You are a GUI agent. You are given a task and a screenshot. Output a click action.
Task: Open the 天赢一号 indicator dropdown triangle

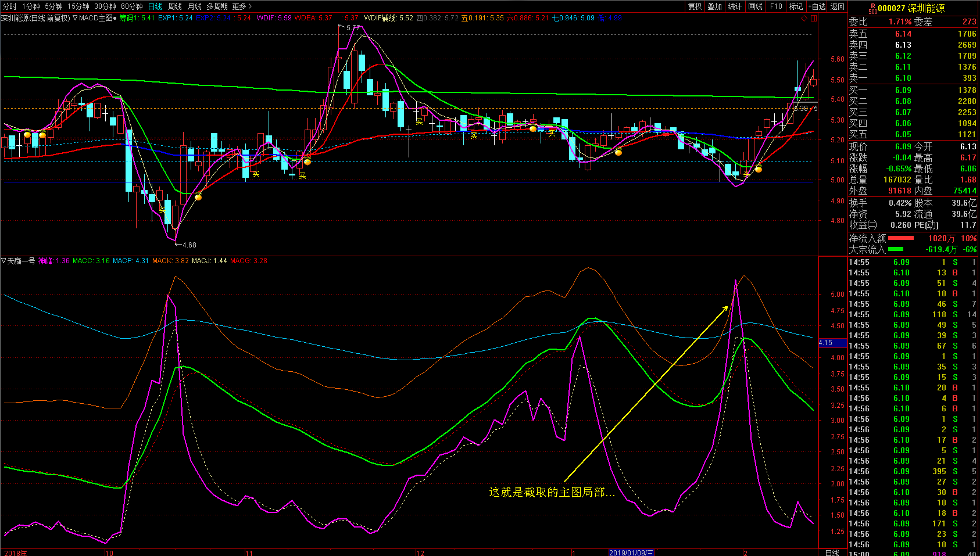pyautogui.click(x=3, y=261)
